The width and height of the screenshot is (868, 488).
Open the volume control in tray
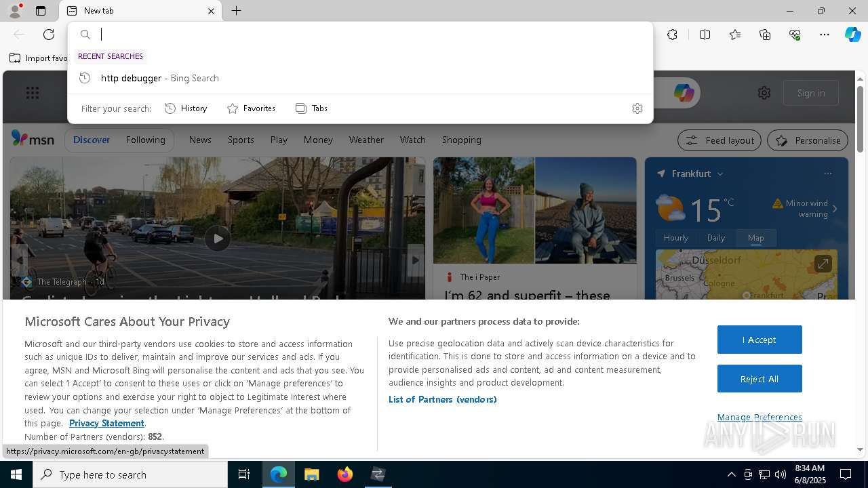point(781,474)
